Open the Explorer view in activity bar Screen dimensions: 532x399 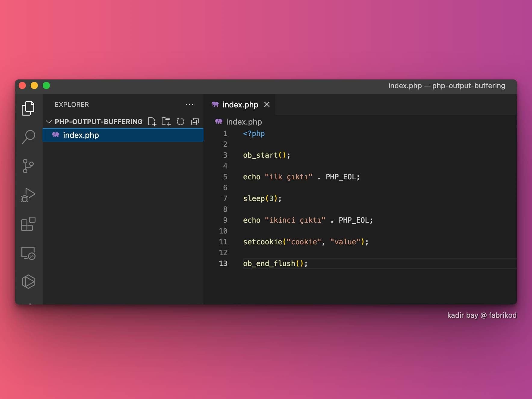[x=28, y=108]
